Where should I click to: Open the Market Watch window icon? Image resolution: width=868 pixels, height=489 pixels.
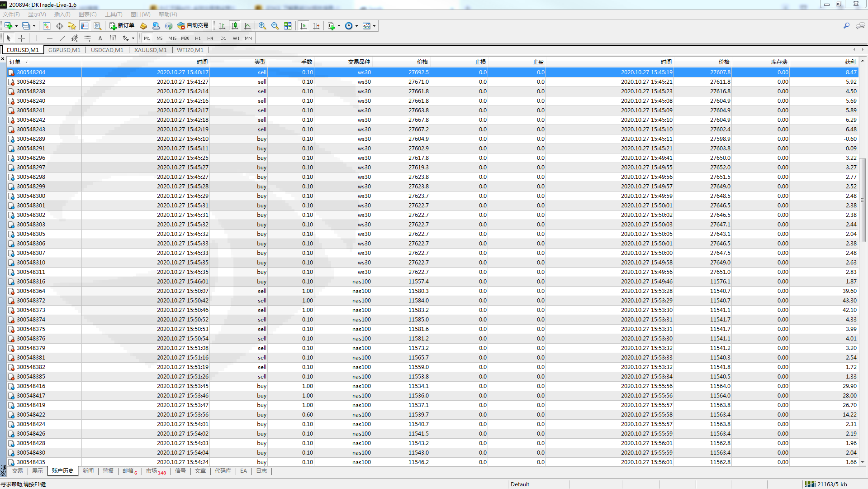[x=47, y=26]
